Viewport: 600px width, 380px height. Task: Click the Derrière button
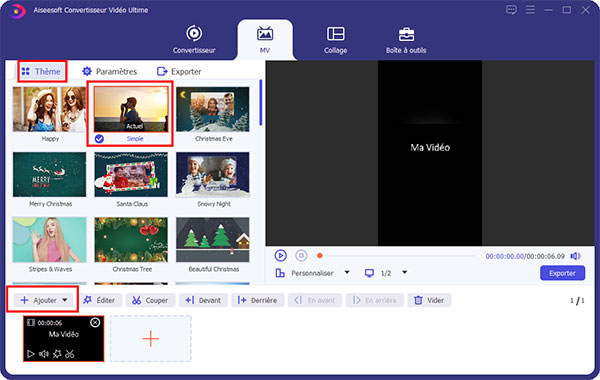point(257,300)
